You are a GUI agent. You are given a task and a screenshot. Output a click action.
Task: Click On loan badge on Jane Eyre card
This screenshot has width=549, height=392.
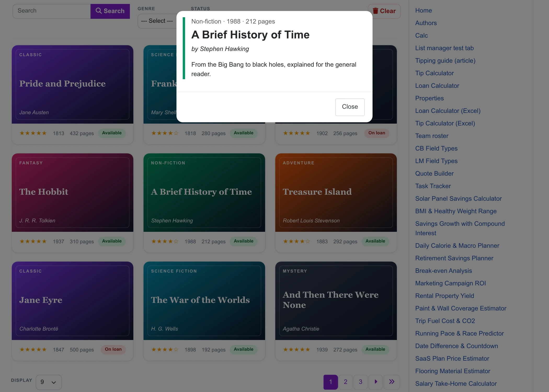pos(113,349)
